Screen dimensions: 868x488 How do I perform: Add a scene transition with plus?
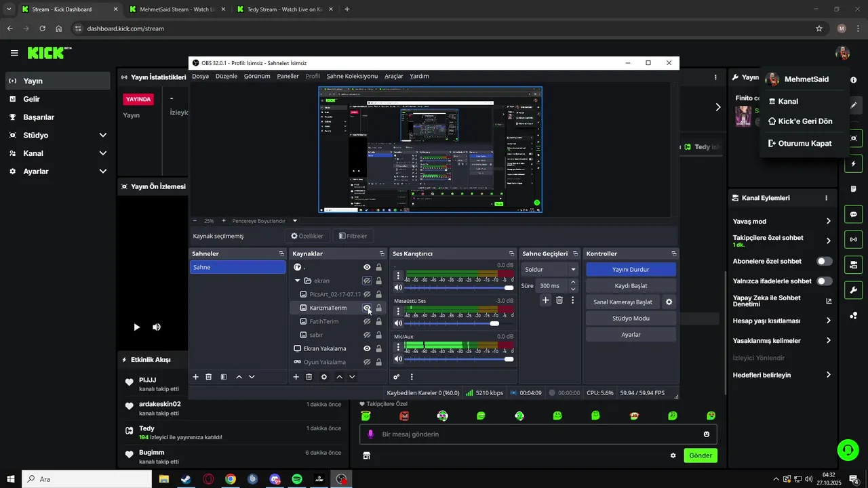coord(545,300)
